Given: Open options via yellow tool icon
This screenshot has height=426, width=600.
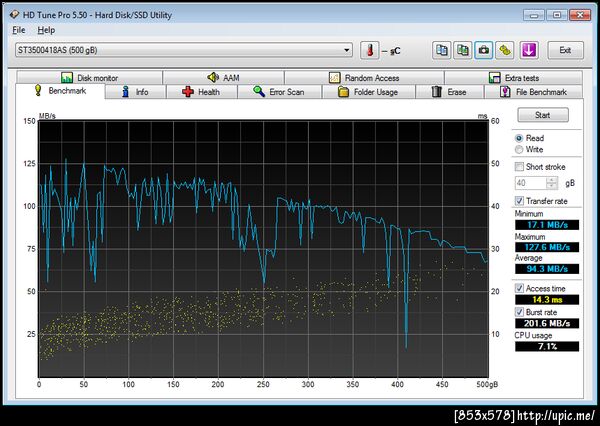Looking at the screenshot, I should pyautogui.click(x=505, y=50).
